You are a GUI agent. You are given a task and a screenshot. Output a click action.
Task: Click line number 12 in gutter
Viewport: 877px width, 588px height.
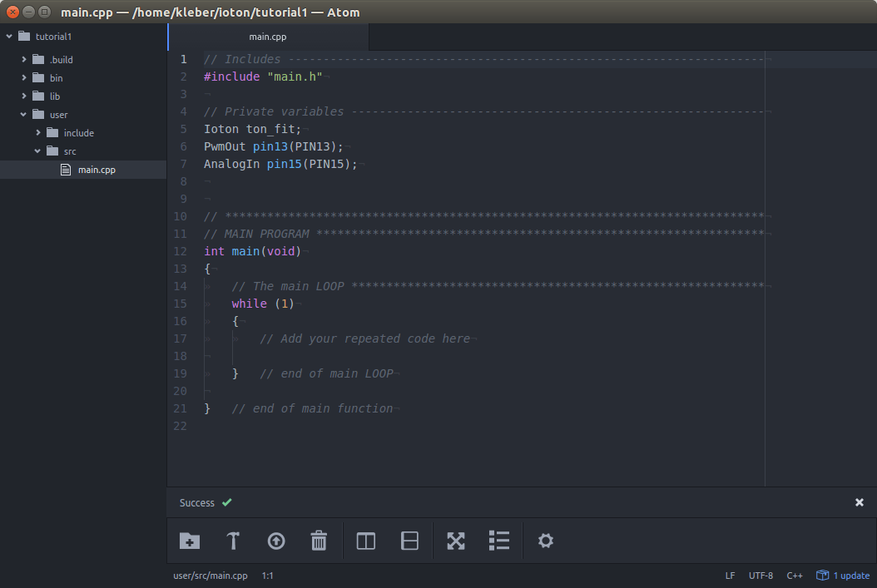pyautogui.click(x=180, y=251)
